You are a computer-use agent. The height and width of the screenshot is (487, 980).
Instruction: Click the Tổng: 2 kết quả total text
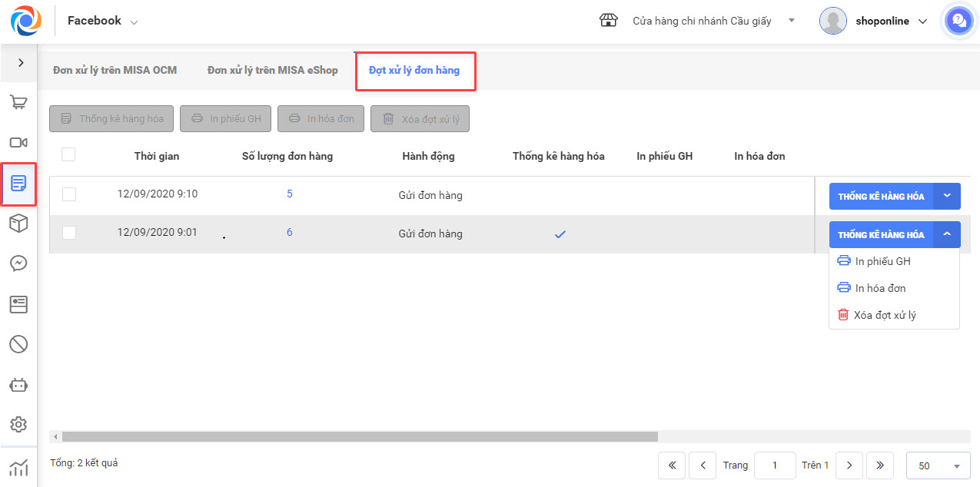point(84,463)
